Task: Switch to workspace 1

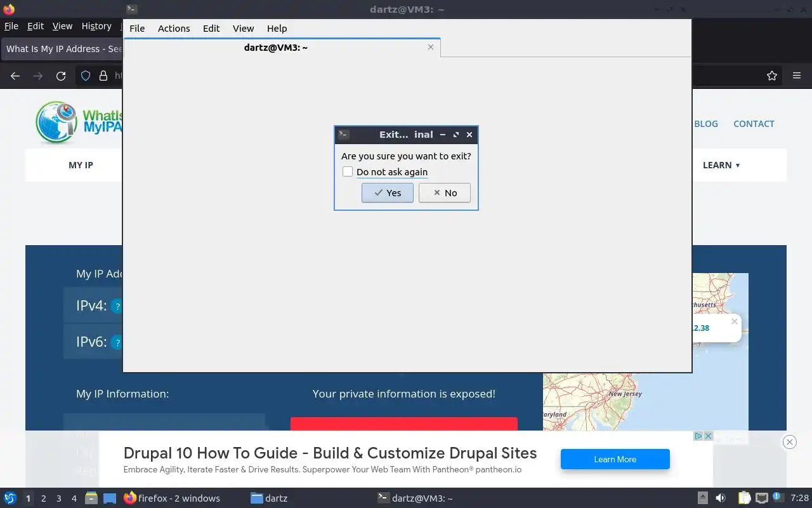Action: point(28,498)
